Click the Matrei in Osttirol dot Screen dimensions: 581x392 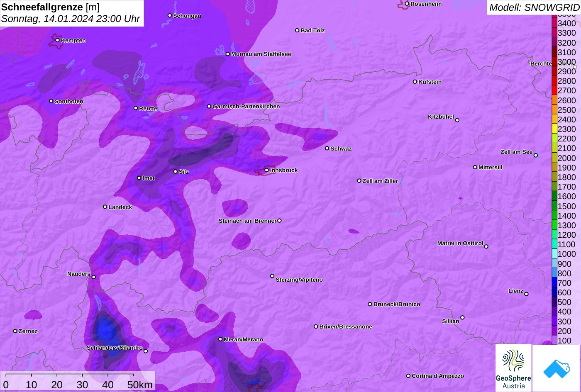(x=486, y=246)
